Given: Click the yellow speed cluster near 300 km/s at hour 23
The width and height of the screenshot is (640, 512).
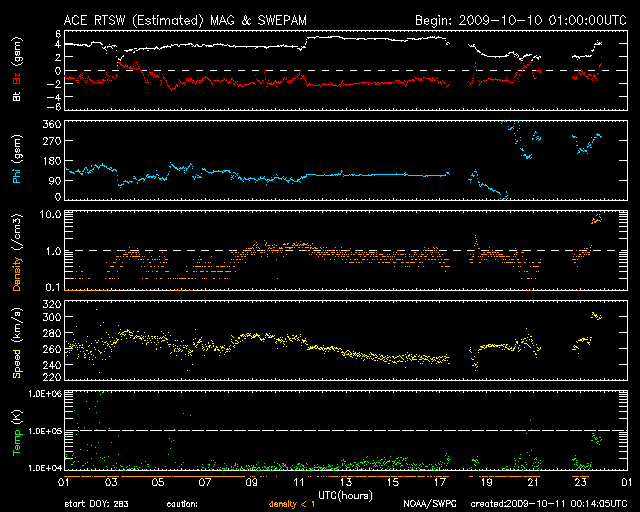Looking at the screenshot, I should tap(597, 316).
